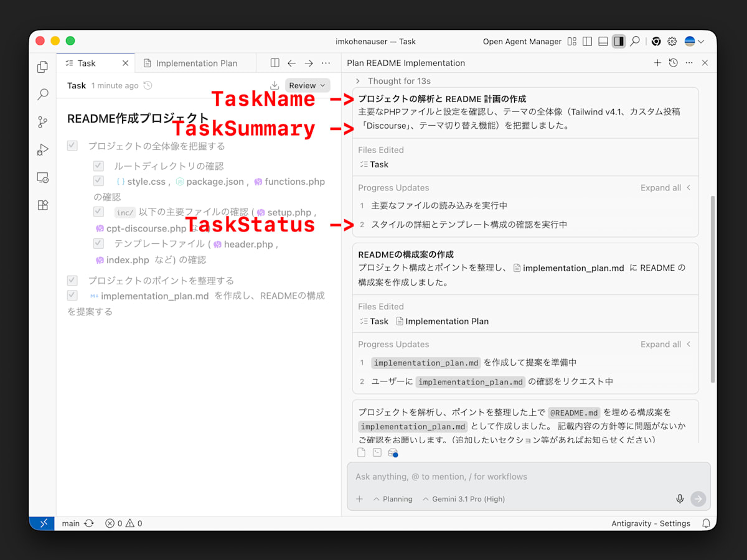This screenshot has width=747, height=560.
Task: Open the Source Control view
Action: (x=42, y=122)
